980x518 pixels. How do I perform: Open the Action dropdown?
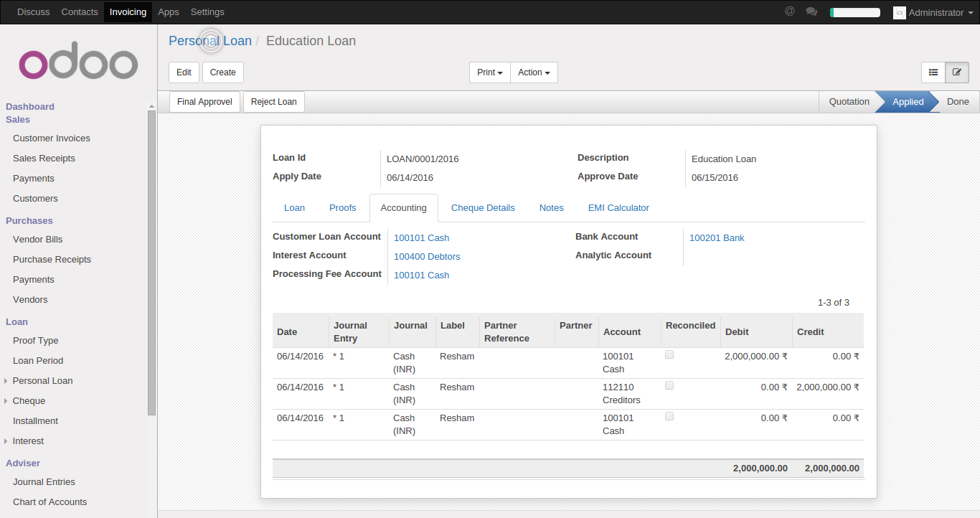pyautogui.click(x=534, y=72)
